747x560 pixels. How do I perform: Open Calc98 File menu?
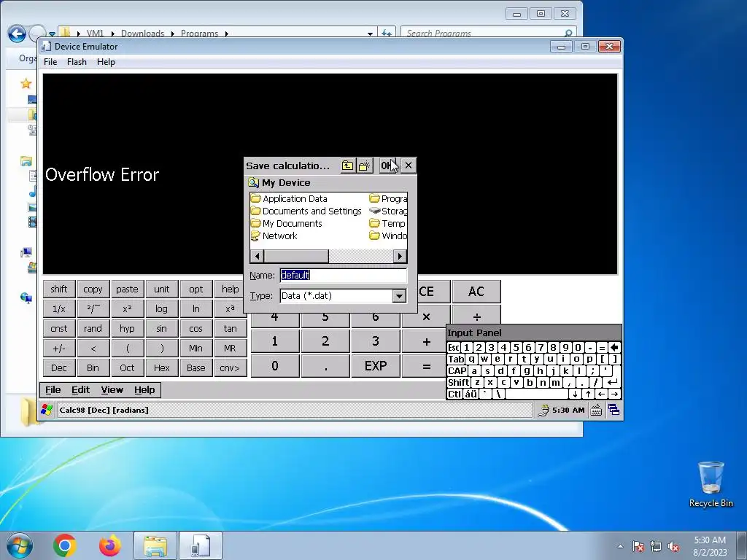tap(53, 390)
